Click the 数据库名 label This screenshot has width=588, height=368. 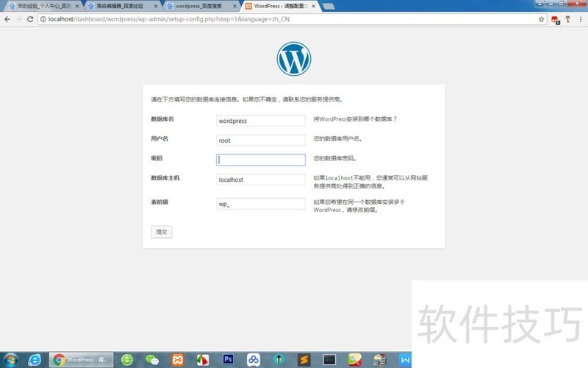coord(162,119)
